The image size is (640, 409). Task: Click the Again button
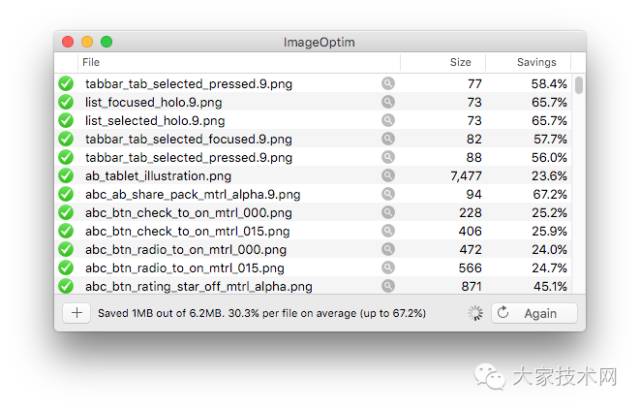coord(534,313)
